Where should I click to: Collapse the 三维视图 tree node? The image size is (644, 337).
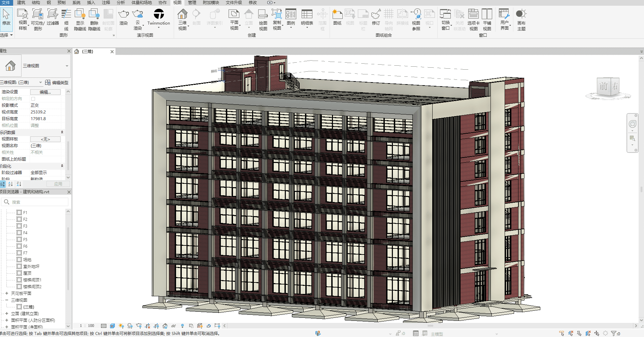point(6,300)
